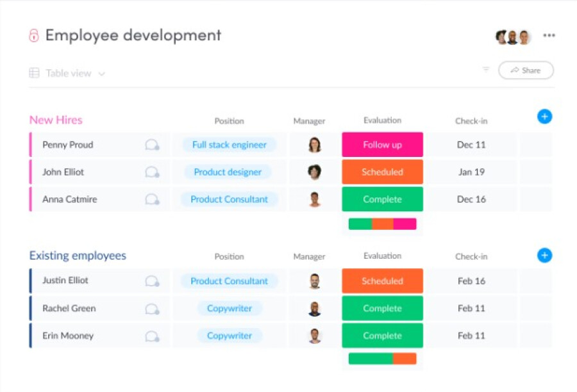The width and height of the screenshot is (577, 392).
Task: Click Manager header in Existing employees
Action: point(309,257)
